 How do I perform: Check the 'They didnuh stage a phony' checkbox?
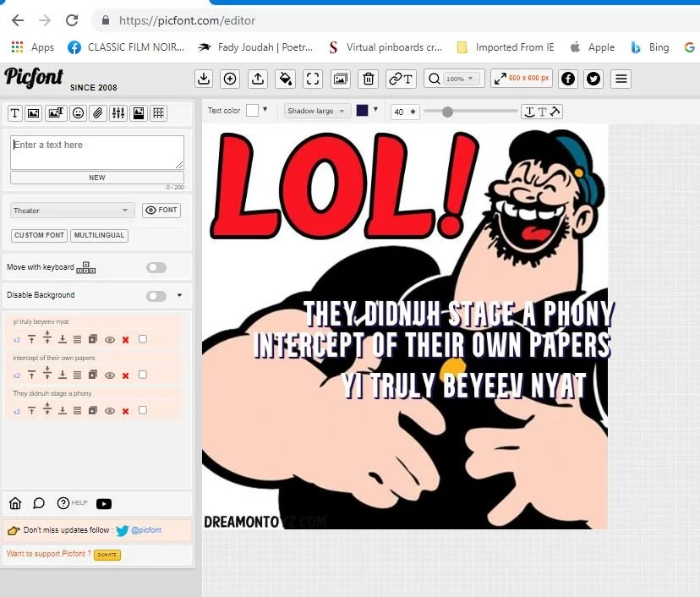(142, 410)
